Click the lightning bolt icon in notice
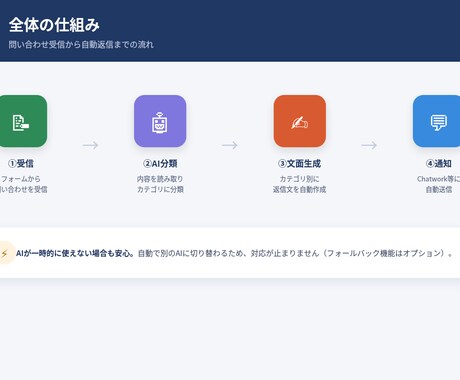Viewport: 460px width, 380px height. 5,253
